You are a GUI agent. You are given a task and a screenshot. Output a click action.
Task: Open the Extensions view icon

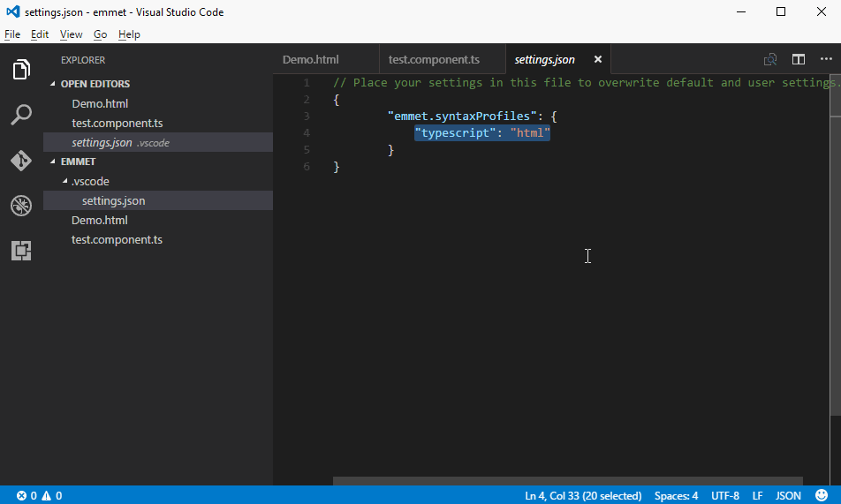21,252
